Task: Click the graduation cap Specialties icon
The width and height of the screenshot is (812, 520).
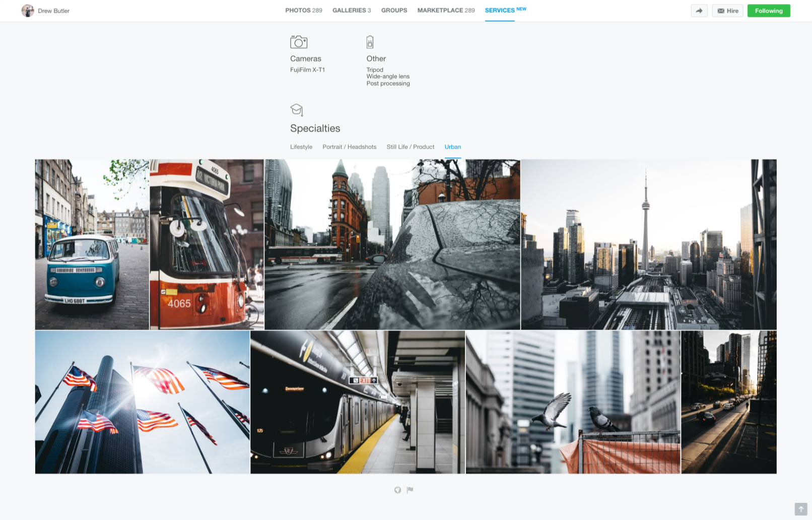Action: click(x=297, y=109)
